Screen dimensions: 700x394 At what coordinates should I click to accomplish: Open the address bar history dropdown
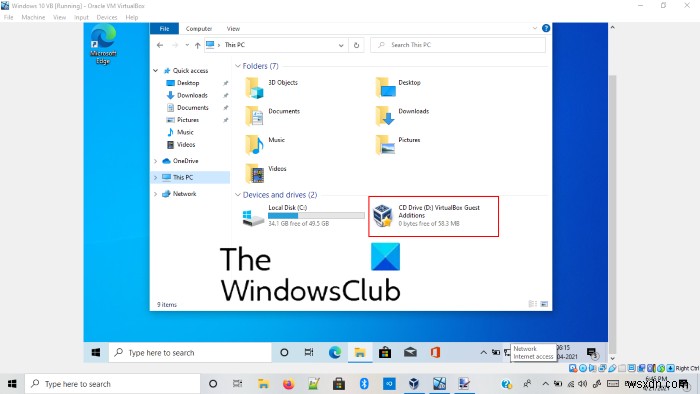click(x=341, y=45)
